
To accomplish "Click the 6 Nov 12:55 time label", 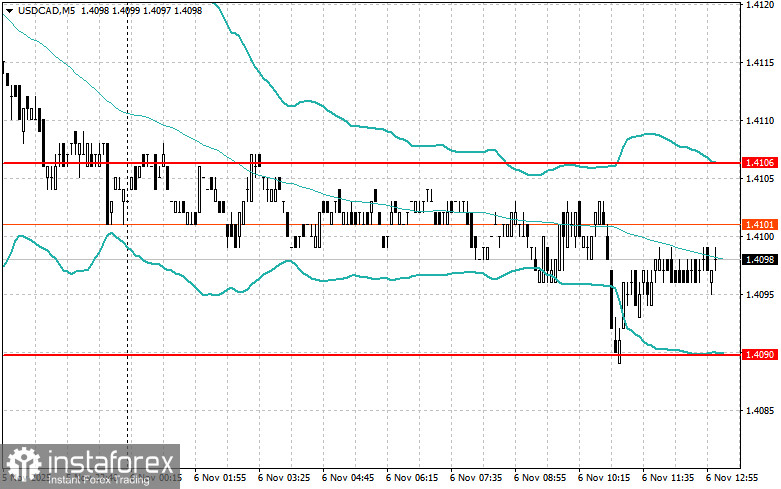I will 731,478.
